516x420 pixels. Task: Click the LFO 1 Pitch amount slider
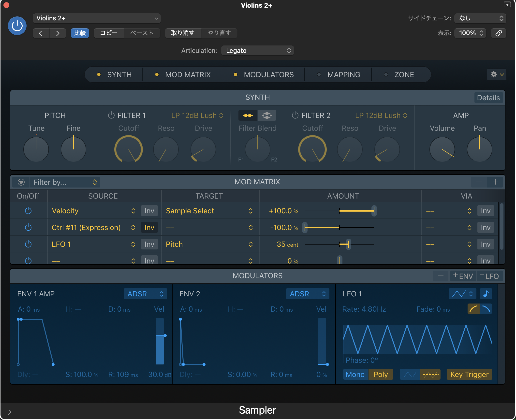[348, 244]
